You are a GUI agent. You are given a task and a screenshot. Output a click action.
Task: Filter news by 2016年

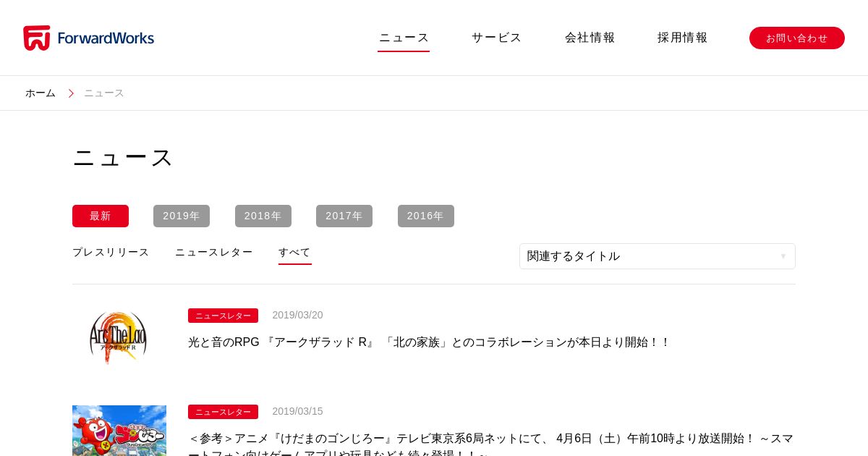tap(426, 216)
